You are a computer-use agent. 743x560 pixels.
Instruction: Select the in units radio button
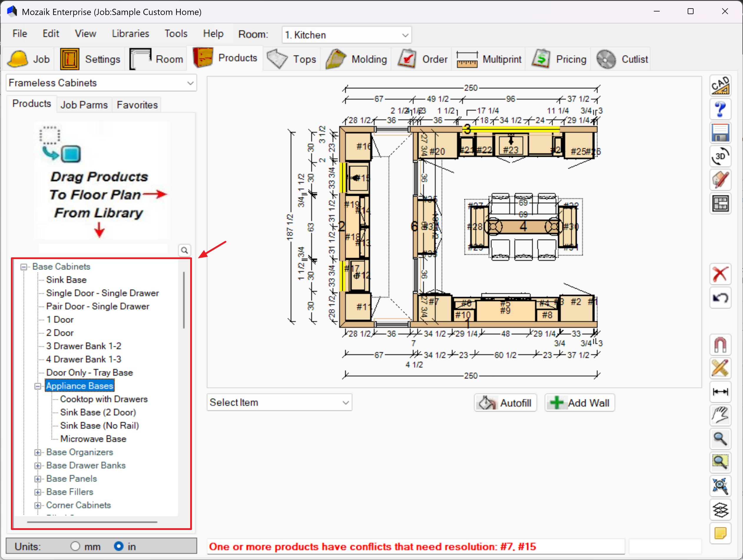click(119, 546)
